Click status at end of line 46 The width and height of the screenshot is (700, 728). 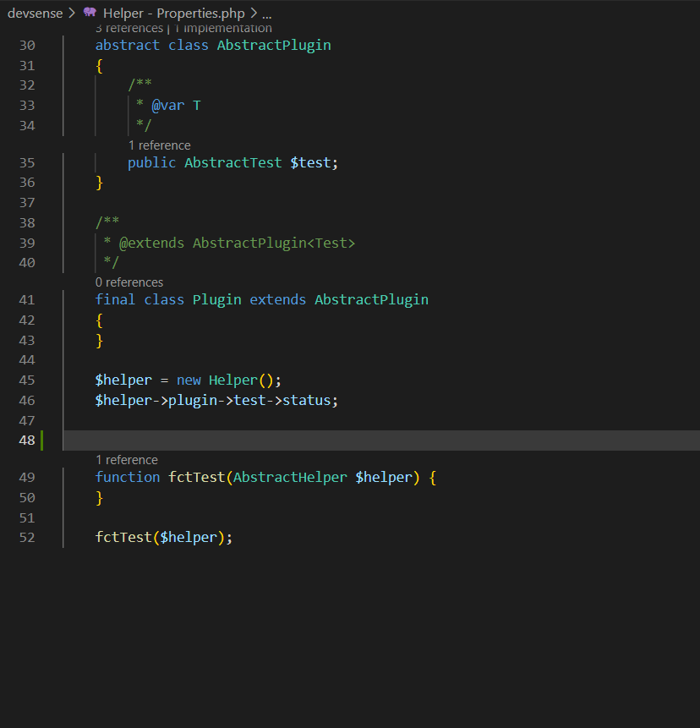[307, 401]
